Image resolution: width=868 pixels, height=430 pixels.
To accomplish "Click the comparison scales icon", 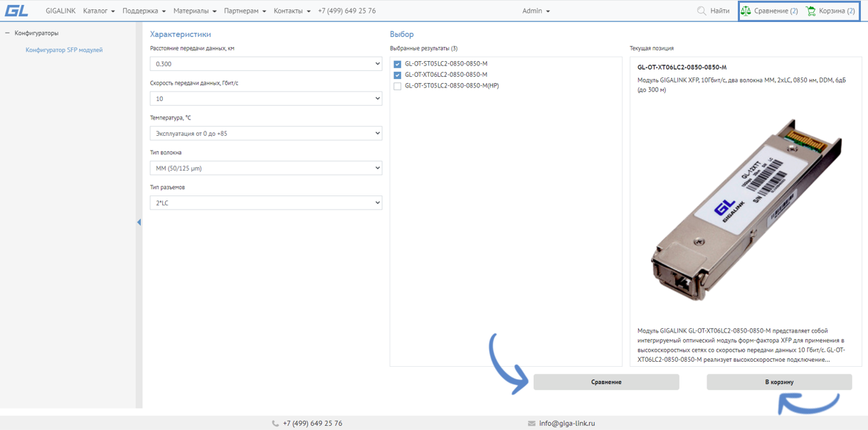I will pyautogui.click(x=746, y=11).
